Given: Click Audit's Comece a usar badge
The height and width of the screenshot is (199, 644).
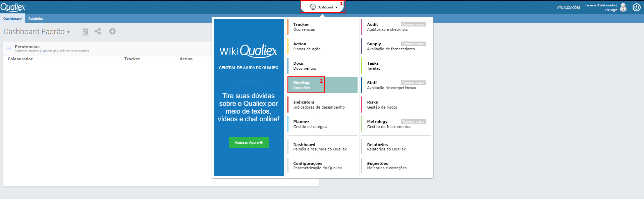Looking at the screenshot, I should 413,24.
